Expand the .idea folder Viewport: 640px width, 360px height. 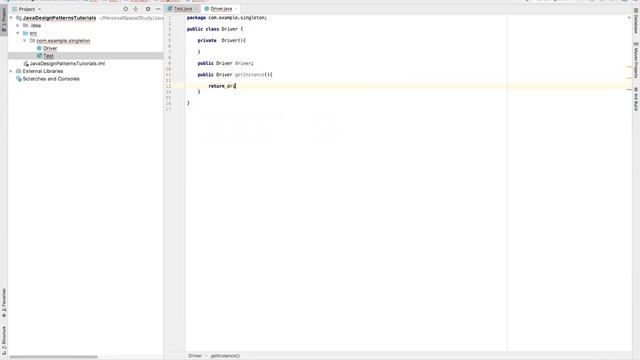[18, 25]
